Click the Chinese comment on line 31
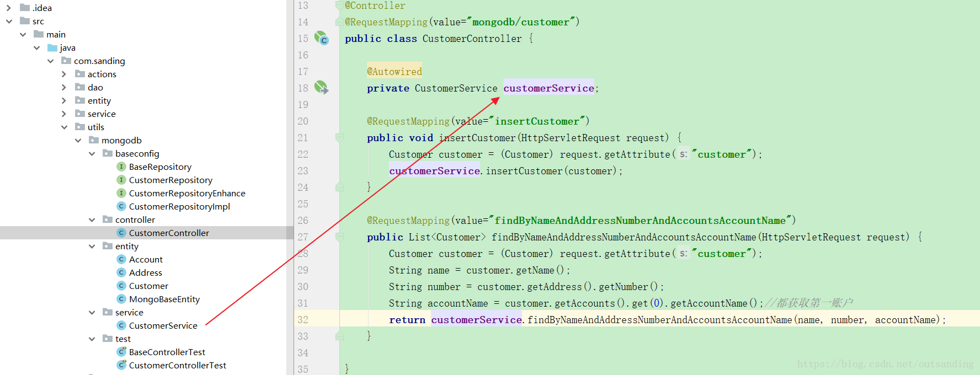The height and width of the screenshot is (375, 980). tap(808, 303)
